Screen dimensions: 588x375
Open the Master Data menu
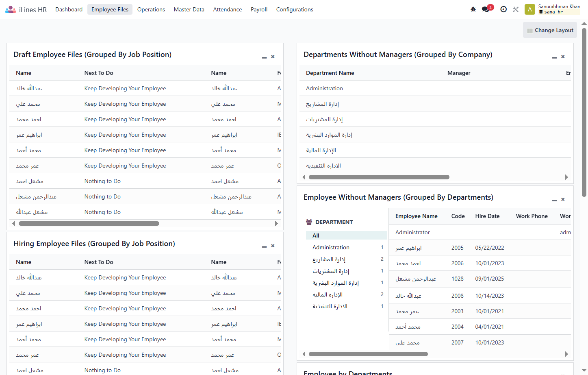click(x=189, y=9)
